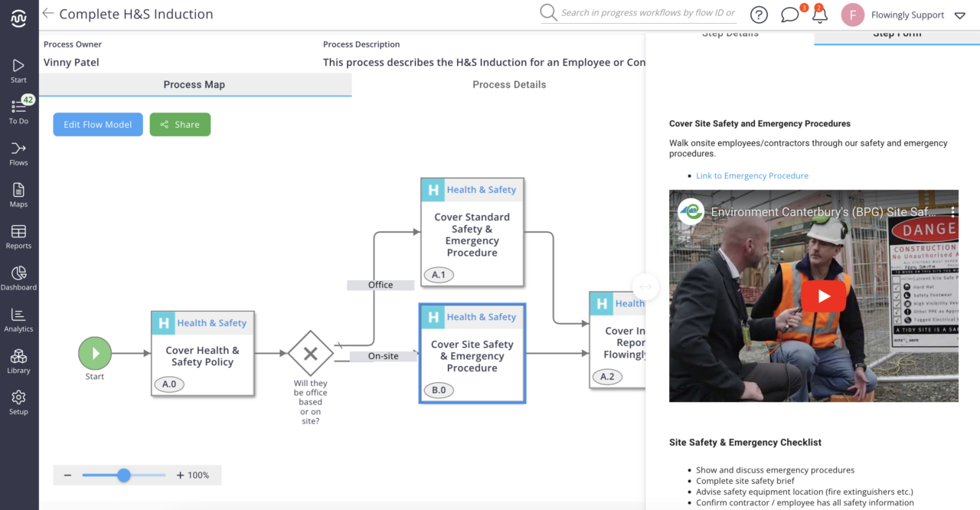Play the Site Safety video
This screenshot has width=980, height=510.
[823, 296]
